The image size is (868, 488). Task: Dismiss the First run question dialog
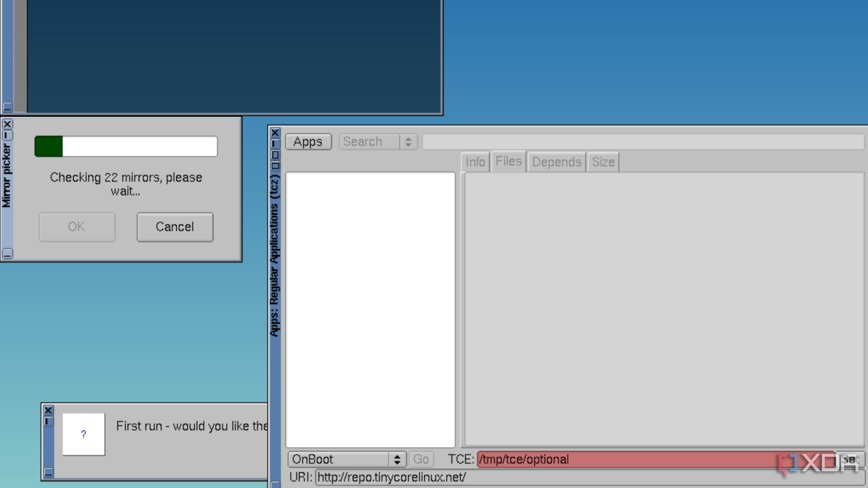point(48,409)
